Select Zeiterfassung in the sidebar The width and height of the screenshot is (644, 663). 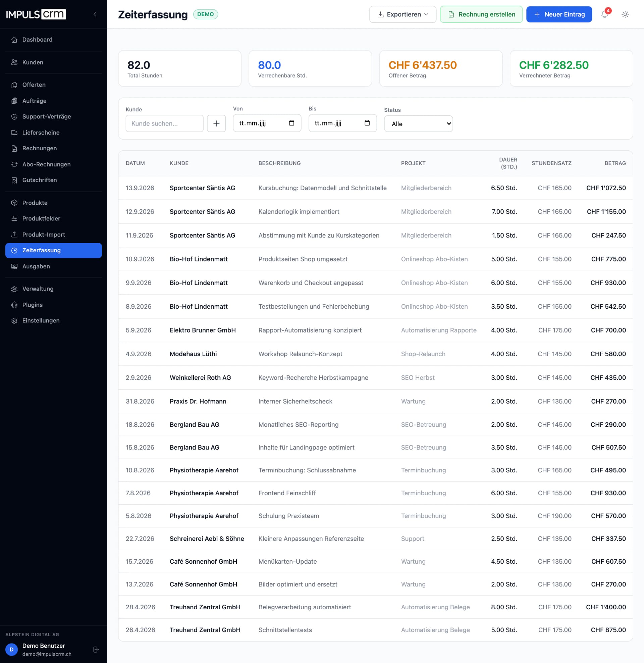[53, 251]
